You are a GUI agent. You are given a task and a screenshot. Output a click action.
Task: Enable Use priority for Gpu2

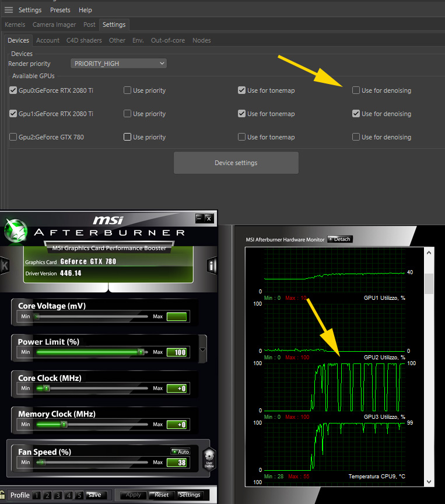coord(127,137)
